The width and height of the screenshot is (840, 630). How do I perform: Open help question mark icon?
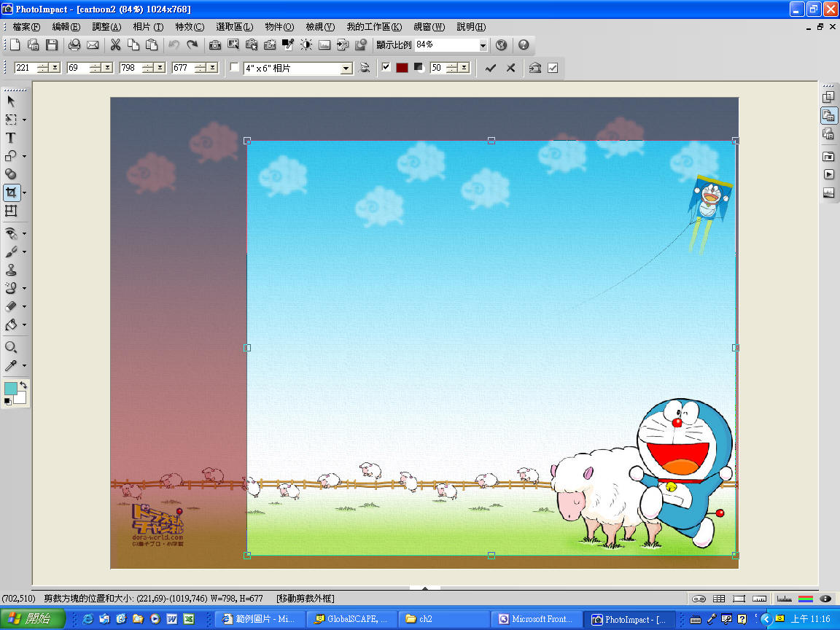[x=524, y=45]
